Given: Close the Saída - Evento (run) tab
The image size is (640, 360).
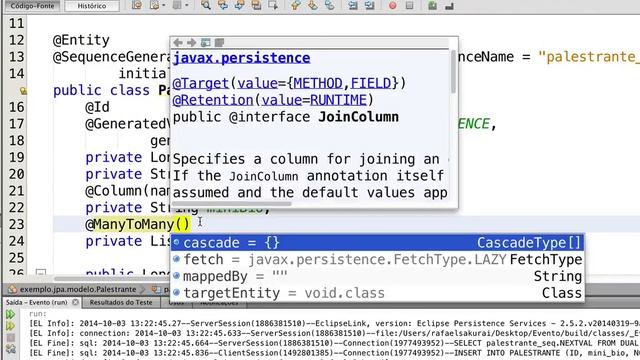Looking at the screenshot, I should pos(76,302).
